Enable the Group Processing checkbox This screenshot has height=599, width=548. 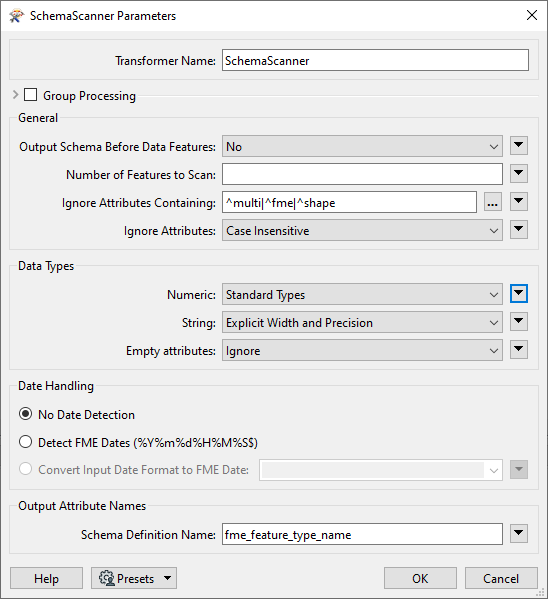[x=31, y=95]
